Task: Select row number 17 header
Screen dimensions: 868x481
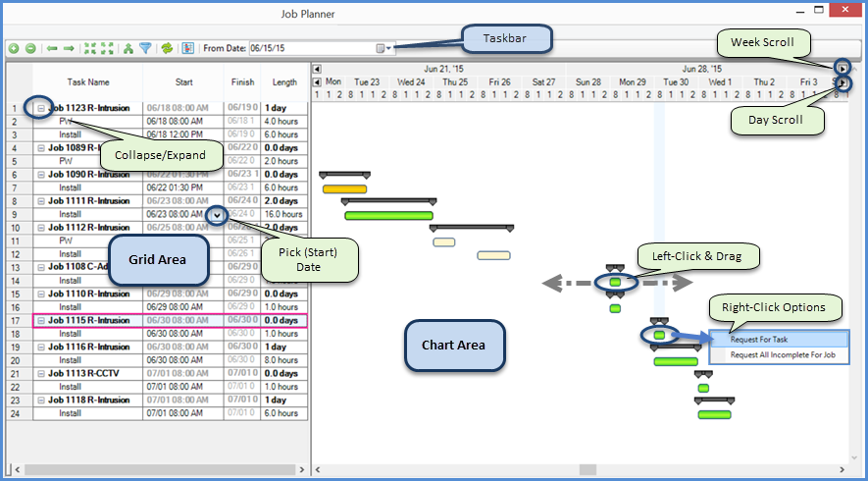Action: [14, 320]
